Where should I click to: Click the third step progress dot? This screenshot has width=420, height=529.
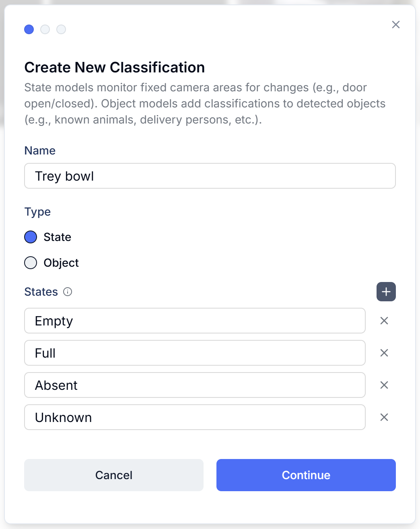(61, 29)
